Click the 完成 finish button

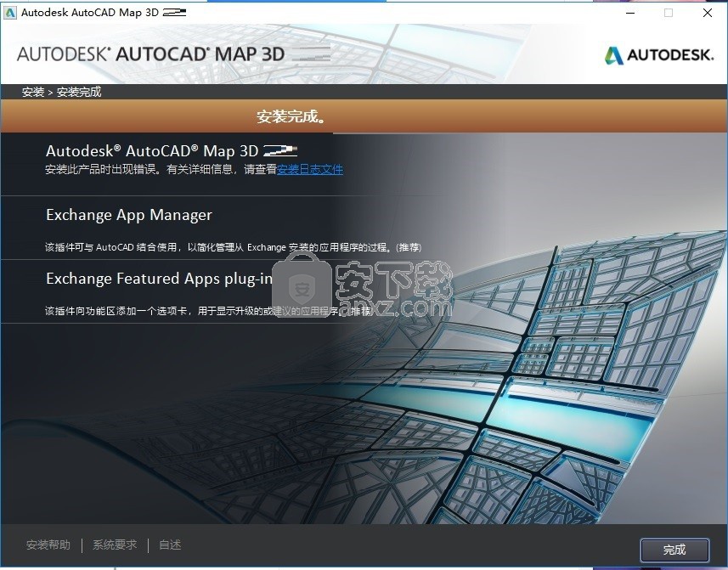click(x=674, y=550)
